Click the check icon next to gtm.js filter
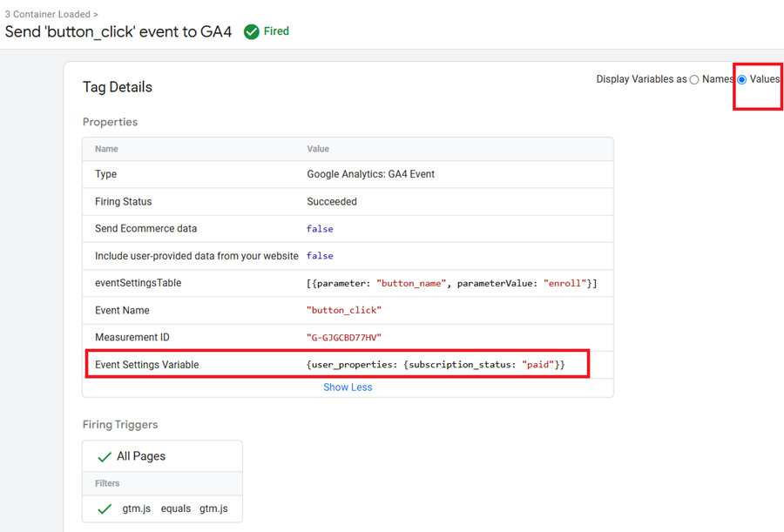The image size is (784, 532). pos(104,508)
